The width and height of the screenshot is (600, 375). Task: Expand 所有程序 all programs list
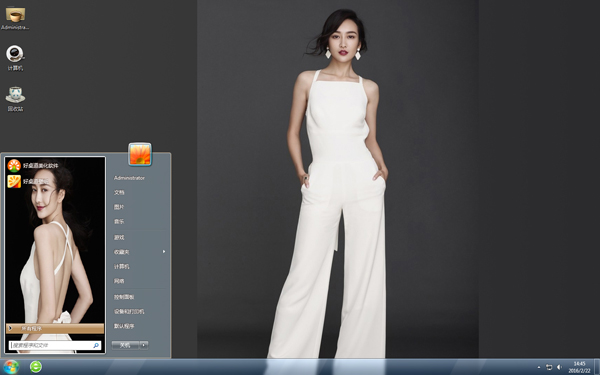[x=55, y=328]
